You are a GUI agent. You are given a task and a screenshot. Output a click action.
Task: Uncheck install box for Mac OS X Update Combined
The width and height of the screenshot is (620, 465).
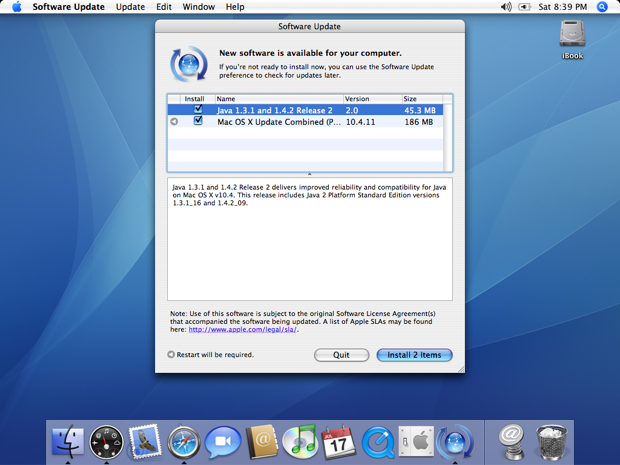[x=198, y=121]
